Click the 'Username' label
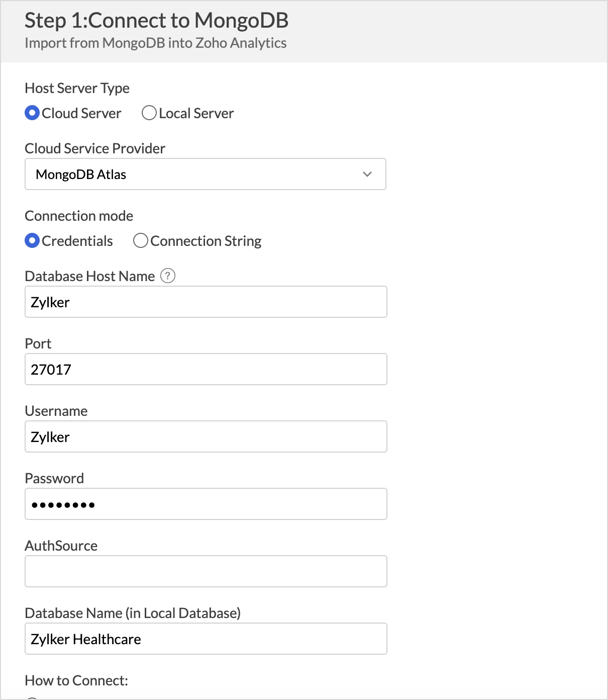 (x=56, y=411)
